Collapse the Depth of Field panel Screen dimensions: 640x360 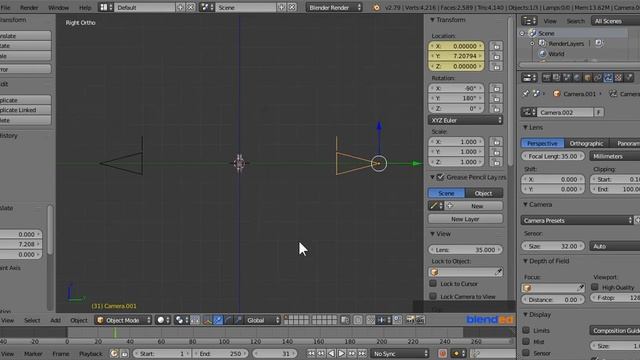525,261
